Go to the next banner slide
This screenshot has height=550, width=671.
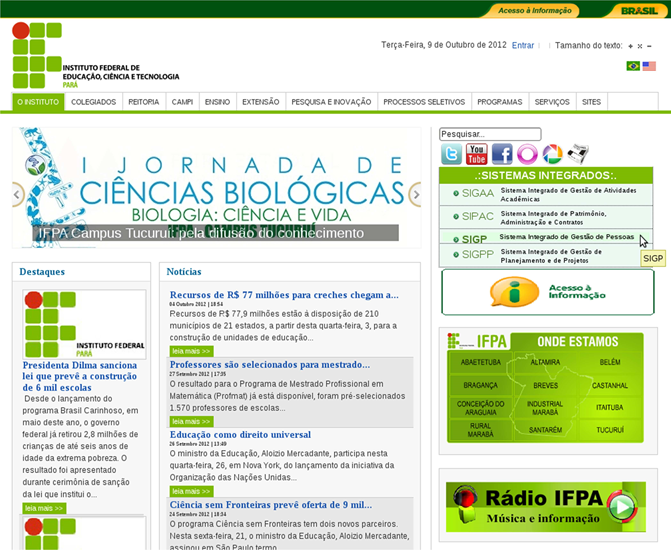(x=415, y=194)
